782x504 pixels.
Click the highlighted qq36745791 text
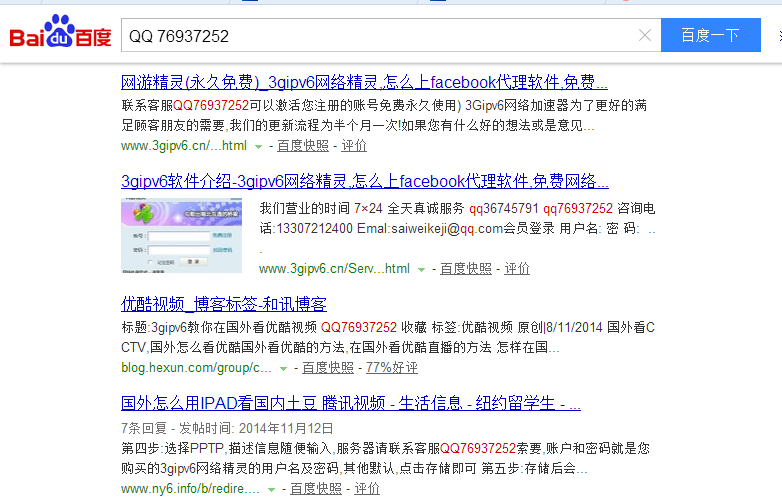click(504, 208)
